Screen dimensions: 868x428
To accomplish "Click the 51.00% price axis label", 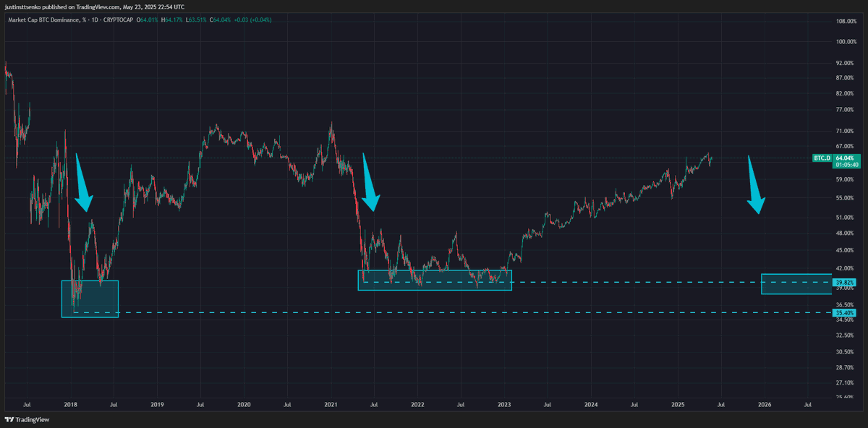I will point(845,217).
